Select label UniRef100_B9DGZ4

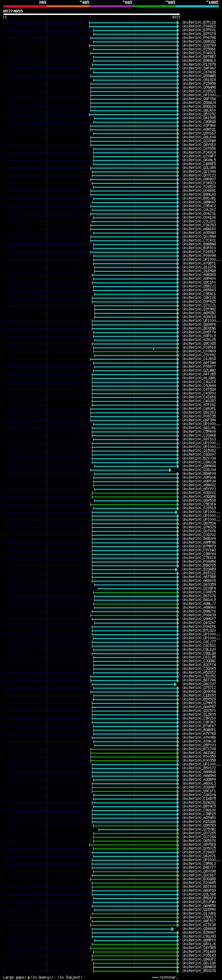(199, 106)
